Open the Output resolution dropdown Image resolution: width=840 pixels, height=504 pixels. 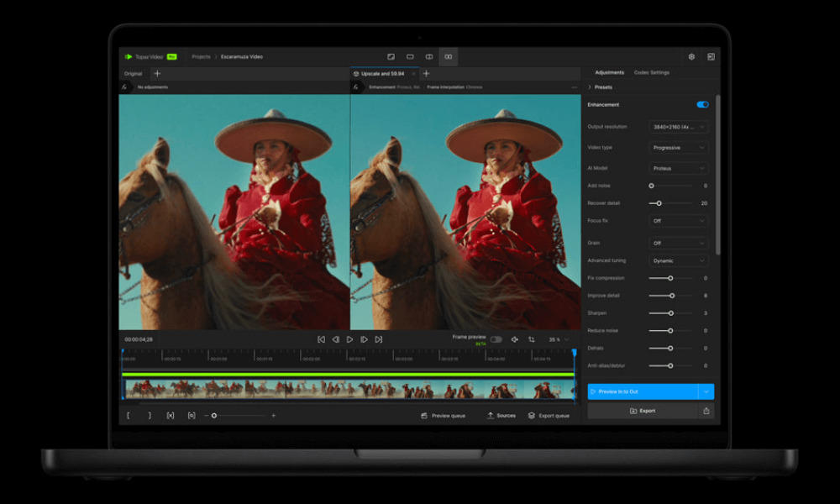click(x=679, y=127)
